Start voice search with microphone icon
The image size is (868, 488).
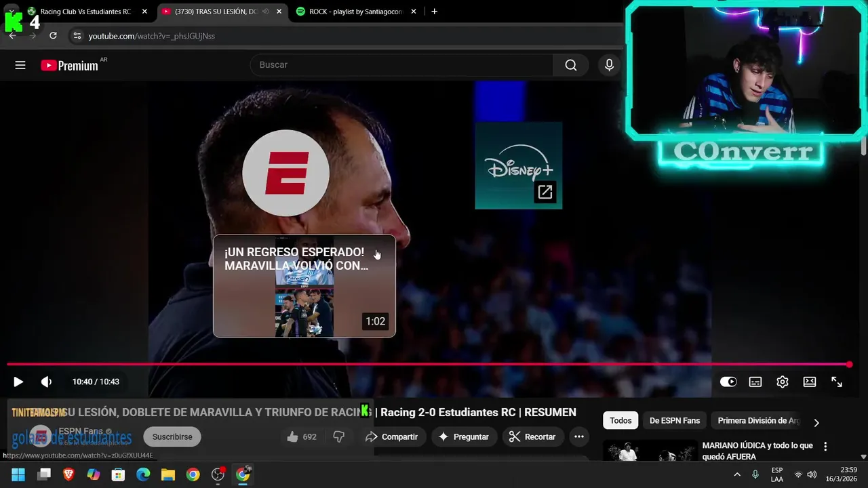tap(609, 65)
